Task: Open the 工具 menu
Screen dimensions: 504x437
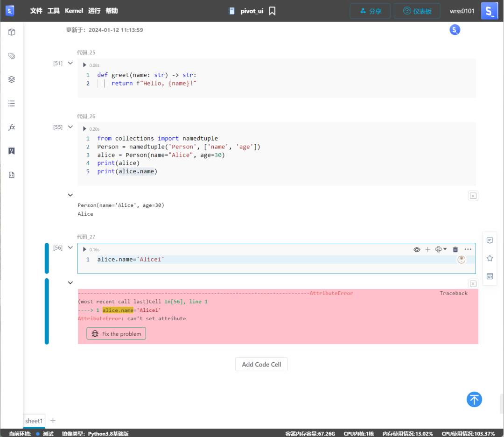Action: (x=53, y=11)
